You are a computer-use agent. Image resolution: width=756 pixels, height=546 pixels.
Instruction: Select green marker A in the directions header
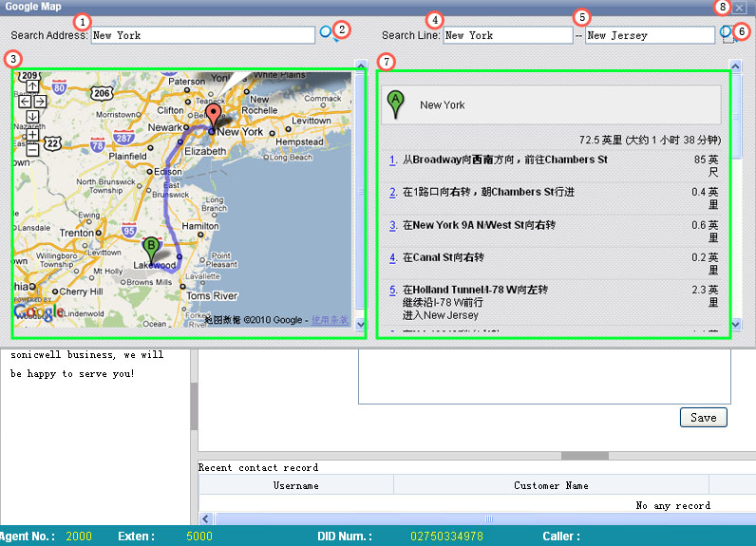(x=396, y=104)
